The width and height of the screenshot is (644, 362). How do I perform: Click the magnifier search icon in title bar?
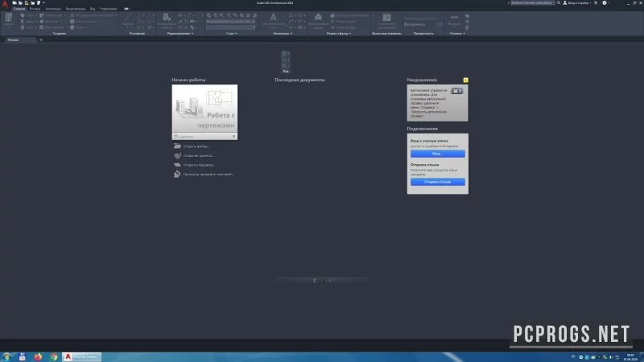[x=559, y=3]
